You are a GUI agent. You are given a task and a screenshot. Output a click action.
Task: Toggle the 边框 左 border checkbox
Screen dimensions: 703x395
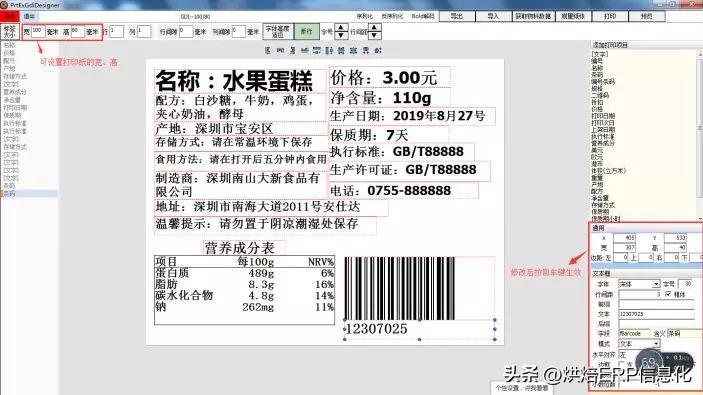coord(622,364)
